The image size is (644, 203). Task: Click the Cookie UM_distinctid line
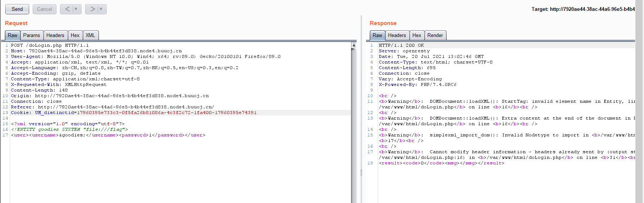134,113
